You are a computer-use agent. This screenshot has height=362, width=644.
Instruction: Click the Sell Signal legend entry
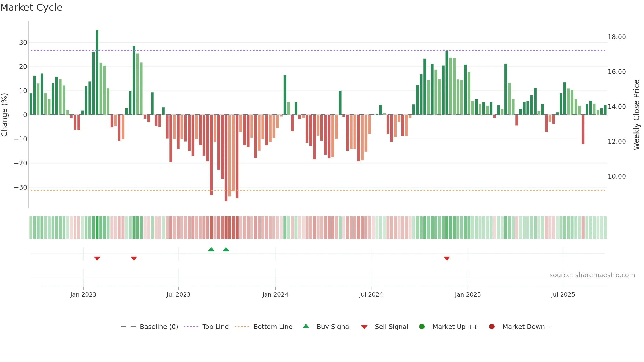click(x=385, y=327)
